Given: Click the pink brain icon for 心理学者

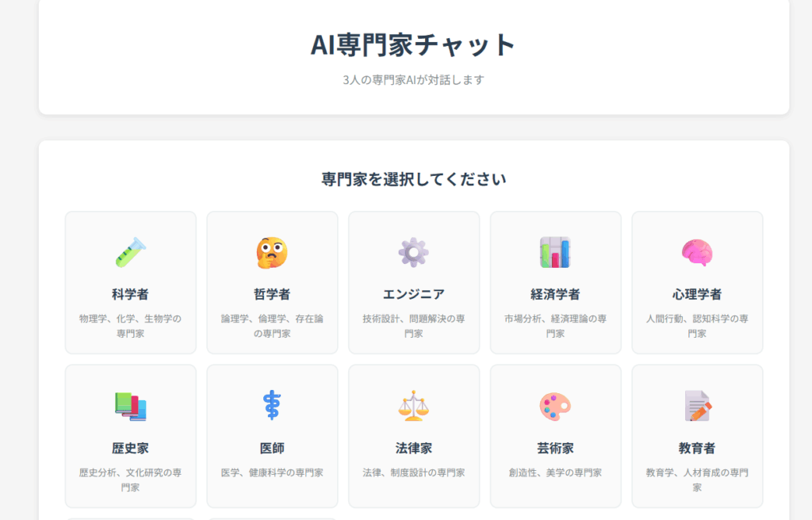Looking at the screenshot, I should coord(697,252).
